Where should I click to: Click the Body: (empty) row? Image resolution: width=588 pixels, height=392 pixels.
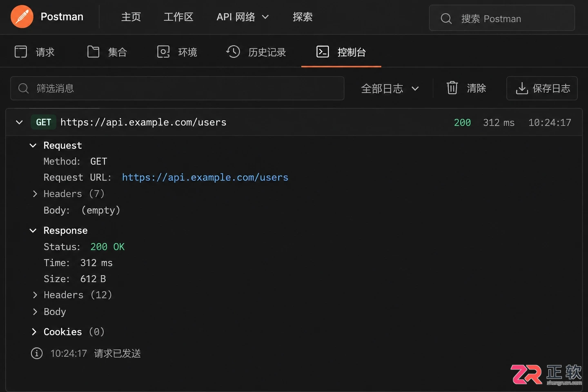[x=82, y=210]
